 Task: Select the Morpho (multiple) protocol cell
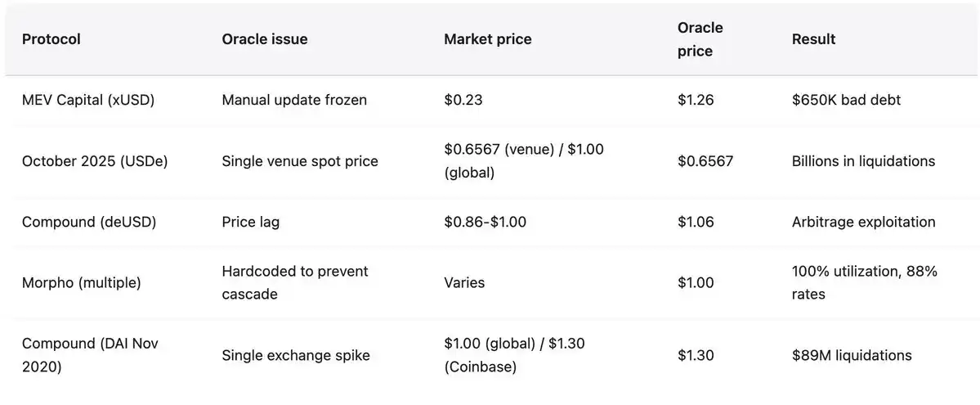click(x=82, y=282)
